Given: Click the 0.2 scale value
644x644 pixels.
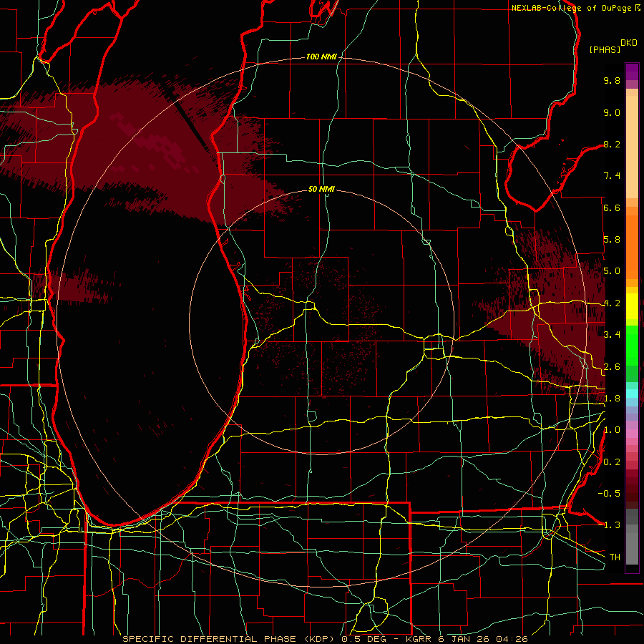Looking at the screenshot, I should (x=612, y=462).
